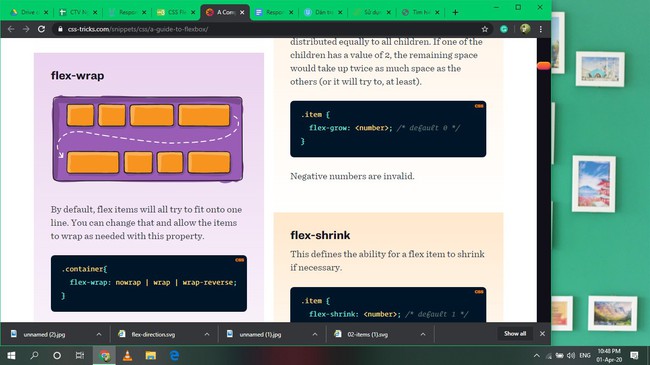Expand options for flex-direction.svg download
This screenshot has width=650, height=365.
pos(207,334)
